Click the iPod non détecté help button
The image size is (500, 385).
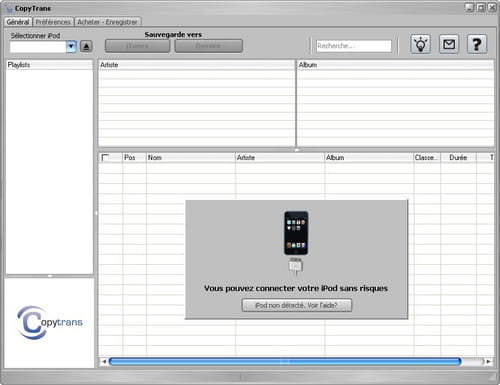[296, 305]
